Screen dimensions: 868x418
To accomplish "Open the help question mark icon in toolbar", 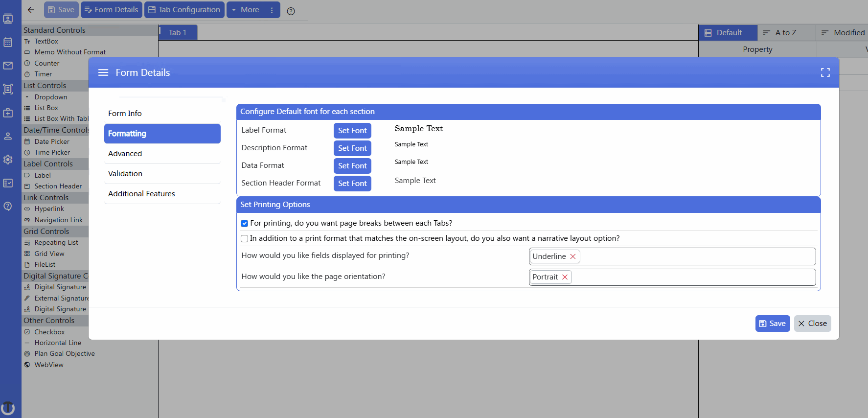I will coord(291,11).
